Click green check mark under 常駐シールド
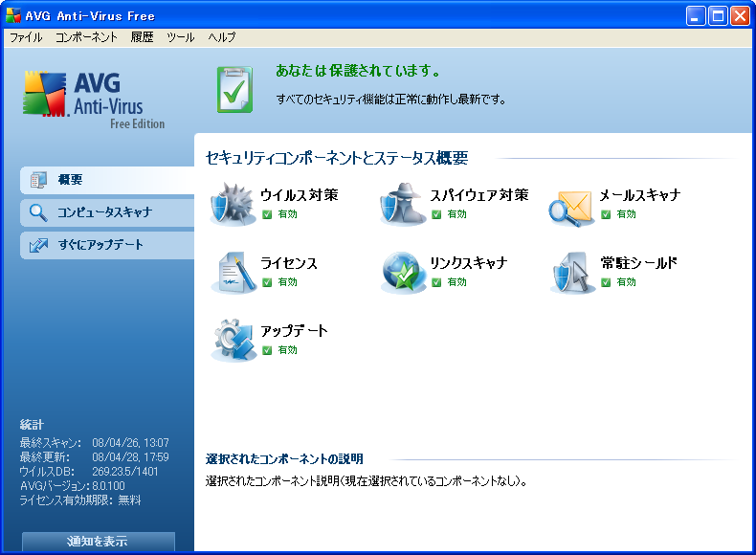 [x=606, y=282]
